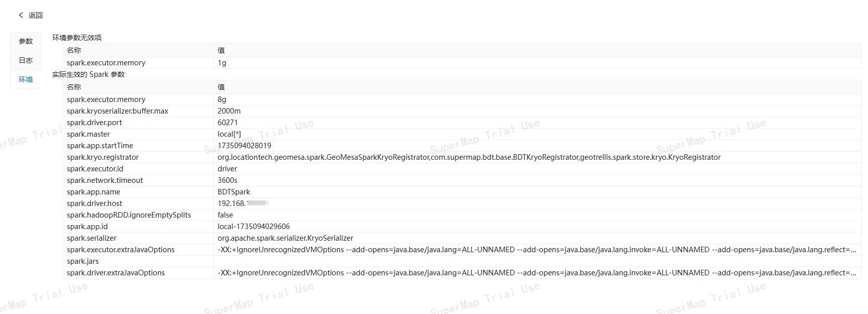Click the 环境参数无效项 section heading
Screen dimensions: 868x314
[77, 38]
